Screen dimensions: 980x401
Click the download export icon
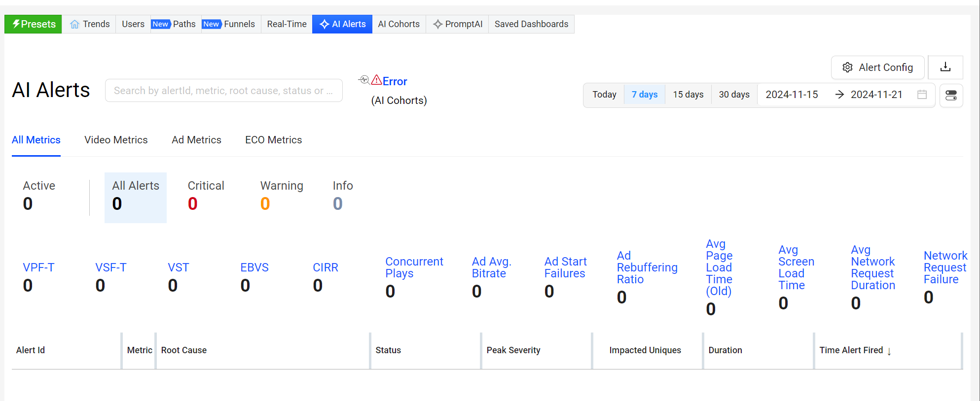945,67
